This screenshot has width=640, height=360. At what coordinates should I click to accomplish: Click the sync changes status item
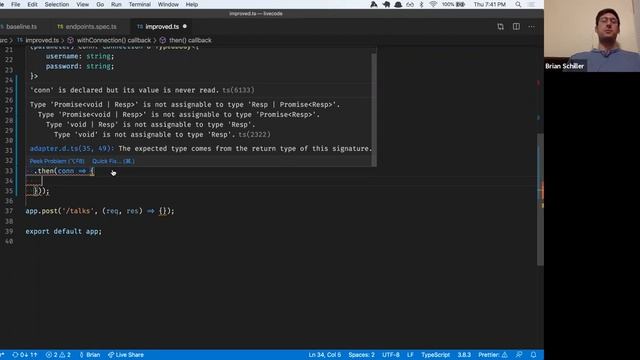(x=25, y=355)
